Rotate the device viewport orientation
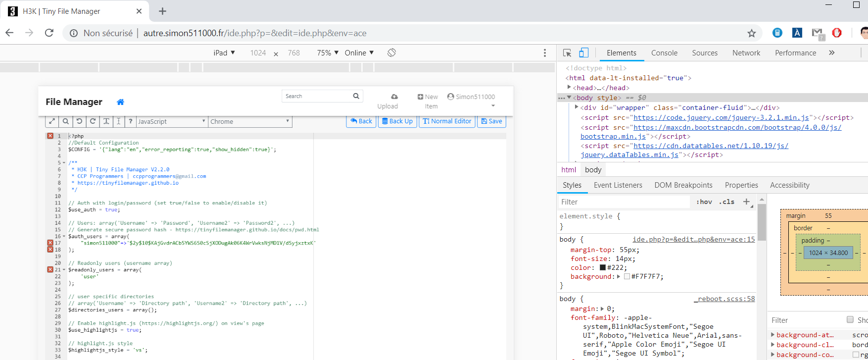This screenshot has width=868, height=360. [391, 52]
